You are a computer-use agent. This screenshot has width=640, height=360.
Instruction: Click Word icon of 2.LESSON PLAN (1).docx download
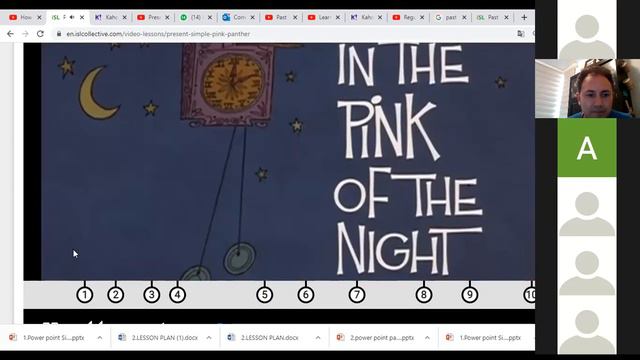[122, 337]
